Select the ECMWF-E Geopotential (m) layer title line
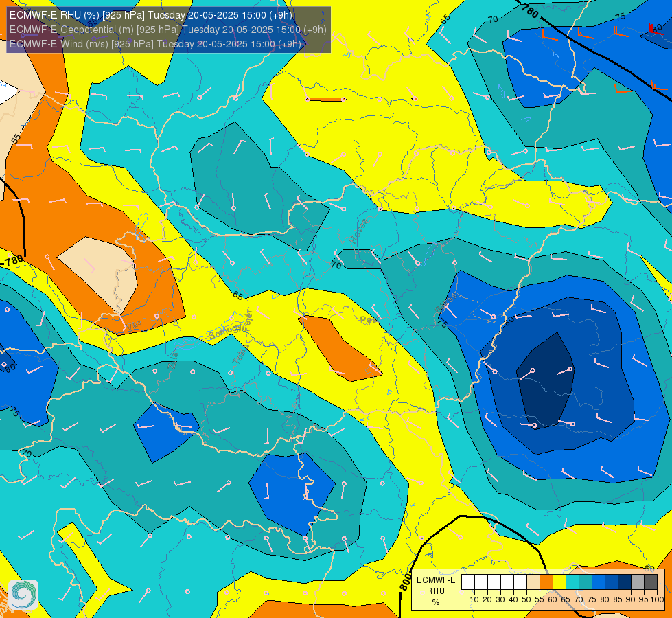The height and width of the screenshot is (618, 672). pos(168,30)
